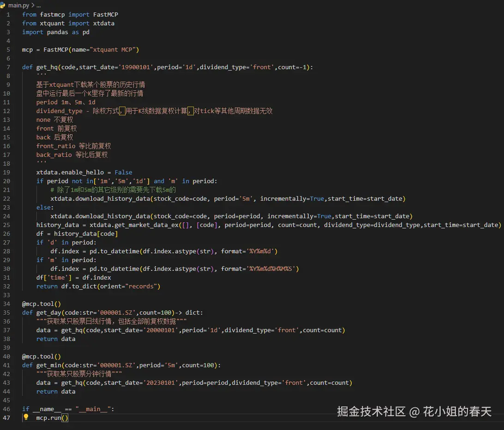Click 'xtdata' in the line 2 import

(x=103, y=23)
